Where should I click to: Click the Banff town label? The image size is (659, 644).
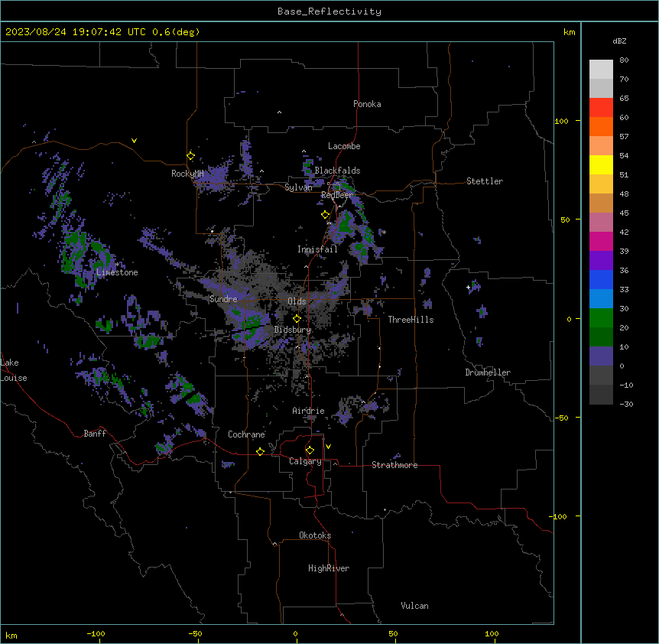[x=95, y=434]
